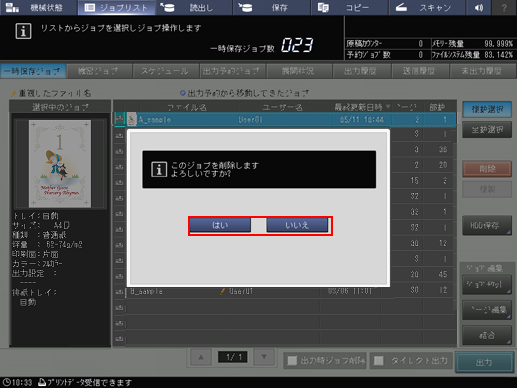Click the ファイルシステム残量 83.142% readout
Viewport: 517px width, 388px height.
pyautogui.click(x=498, y=55)
